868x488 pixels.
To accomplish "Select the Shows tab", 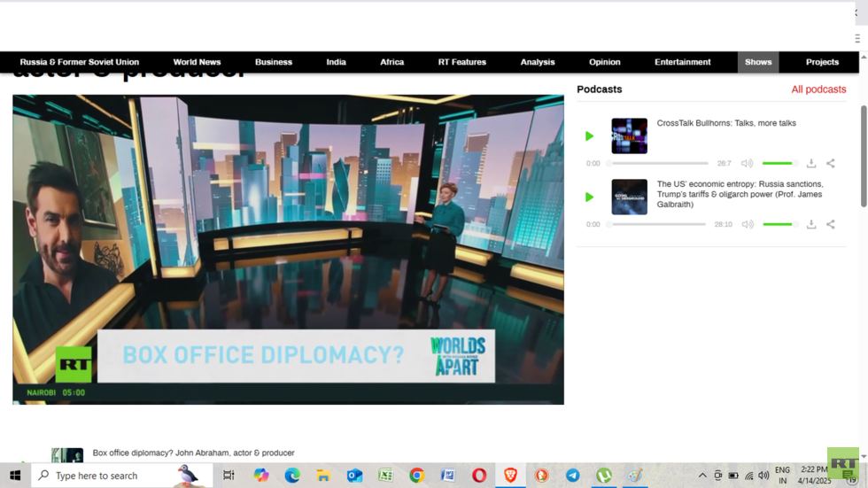I will click(758, 62).
